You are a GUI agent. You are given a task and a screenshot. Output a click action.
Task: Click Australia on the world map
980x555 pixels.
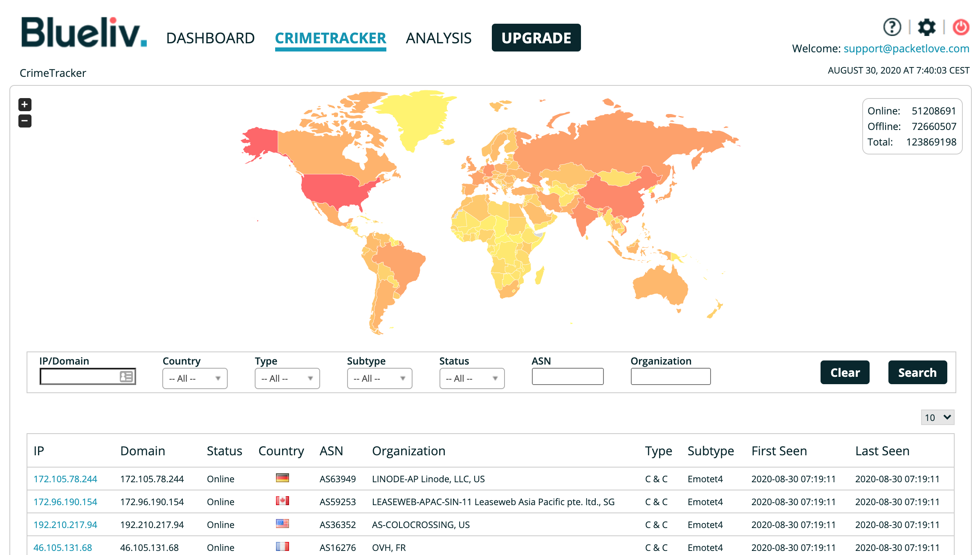(660, 286)
